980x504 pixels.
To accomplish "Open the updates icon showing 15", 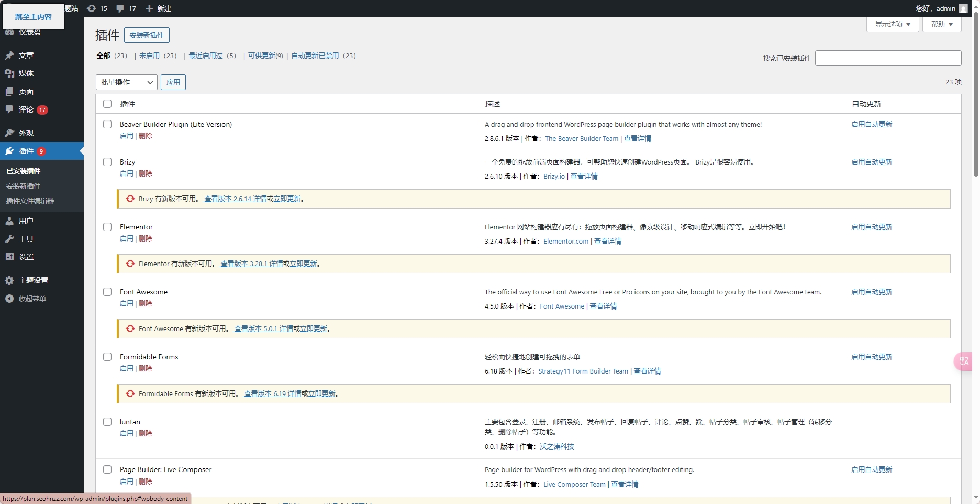I will tap(92, 8).
